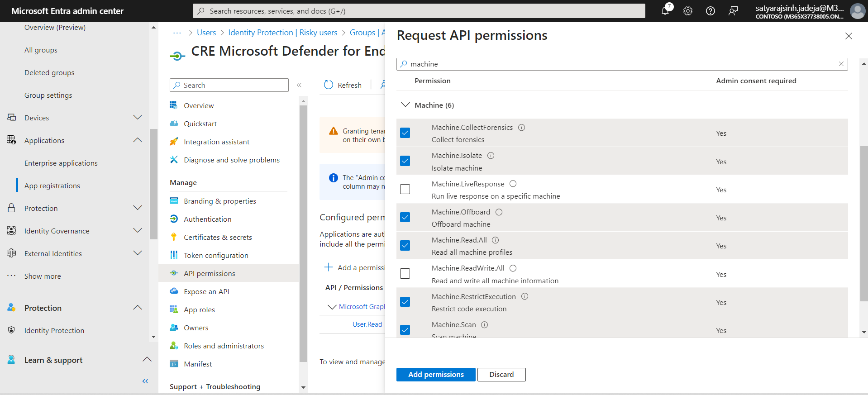Click the permissions panel scrollbar thumb
The height and width of the screenshot is (395, 868).
[x=864, y=224]
